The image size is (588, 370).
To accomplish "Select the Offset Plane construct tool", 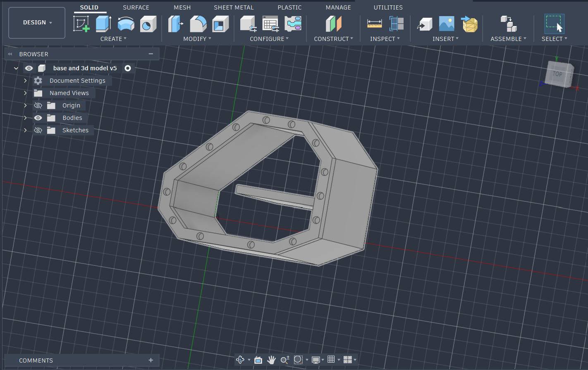I will 333,24.
